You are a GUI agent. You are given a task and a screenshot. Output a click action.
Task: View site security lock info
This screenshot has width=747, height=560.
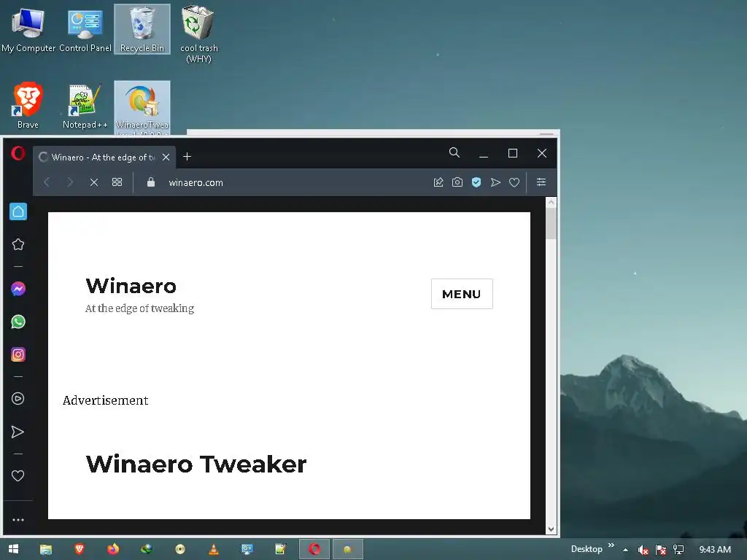coord(151,182)
